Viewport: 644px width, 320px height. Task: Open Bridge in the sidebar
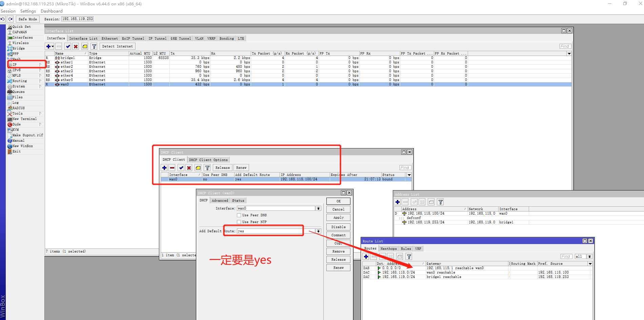tap(18, 48)
